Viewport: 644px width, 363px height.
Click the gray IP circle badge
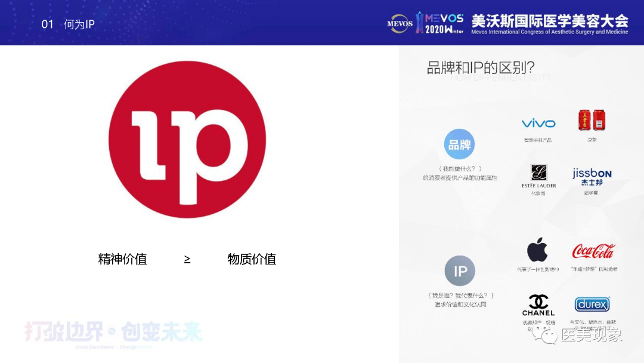460,270
